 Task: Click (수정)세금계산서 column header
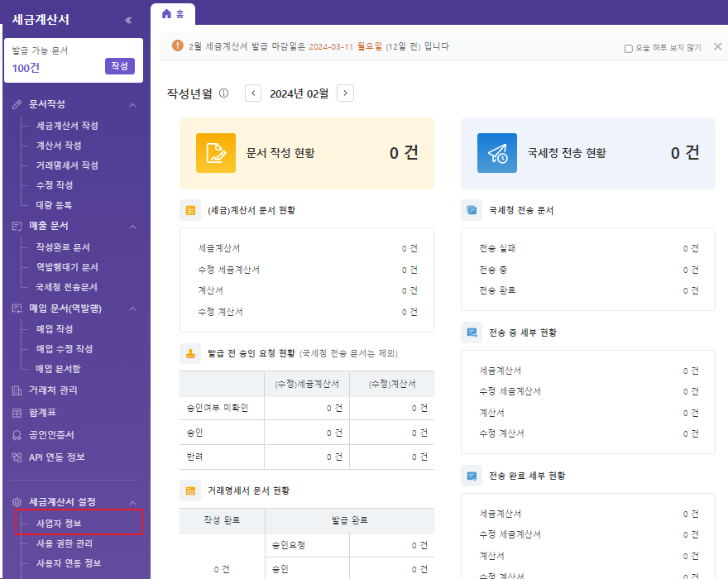point(307,384)
